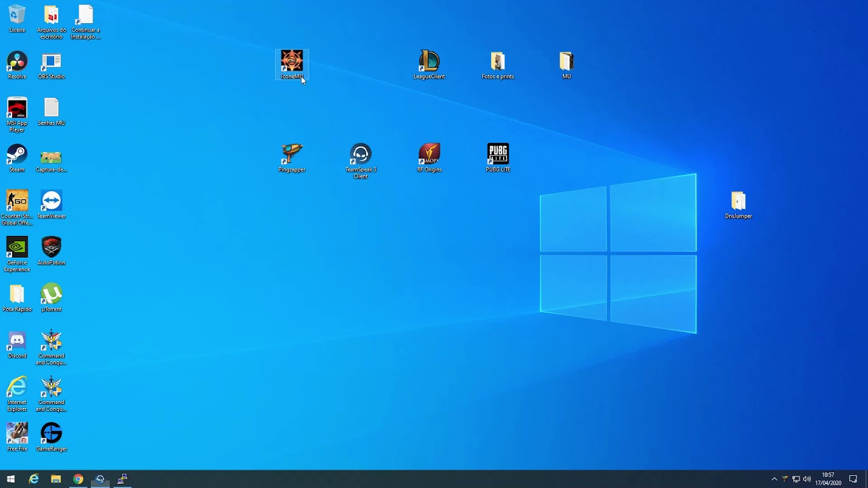Open the MU folder
Screen dimensions: 868x488
click(566, 65)
